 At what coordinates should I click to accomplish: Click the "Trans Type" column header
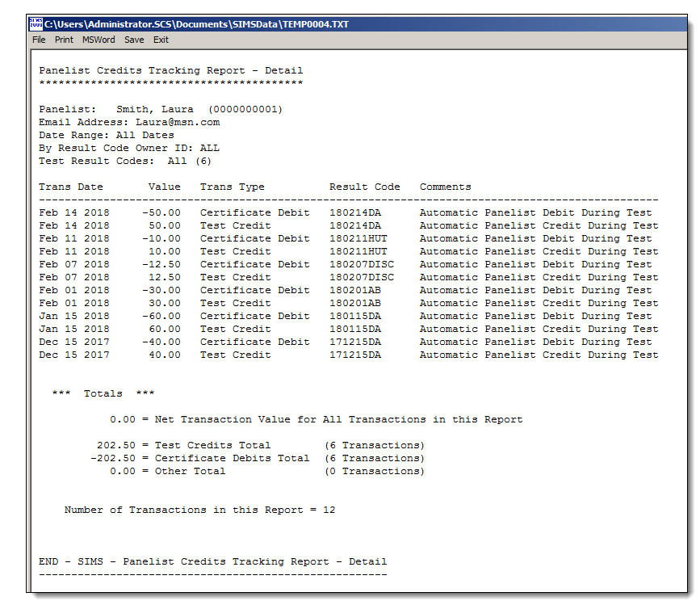(233, 187)
